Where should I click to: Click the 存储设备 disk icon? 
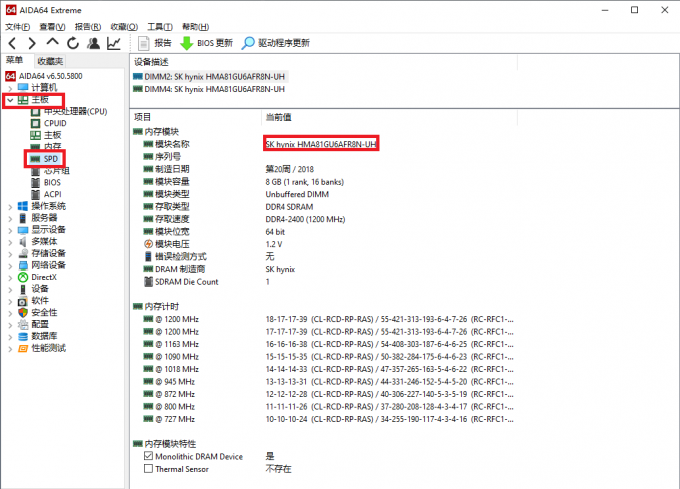(x=23, y=254)
